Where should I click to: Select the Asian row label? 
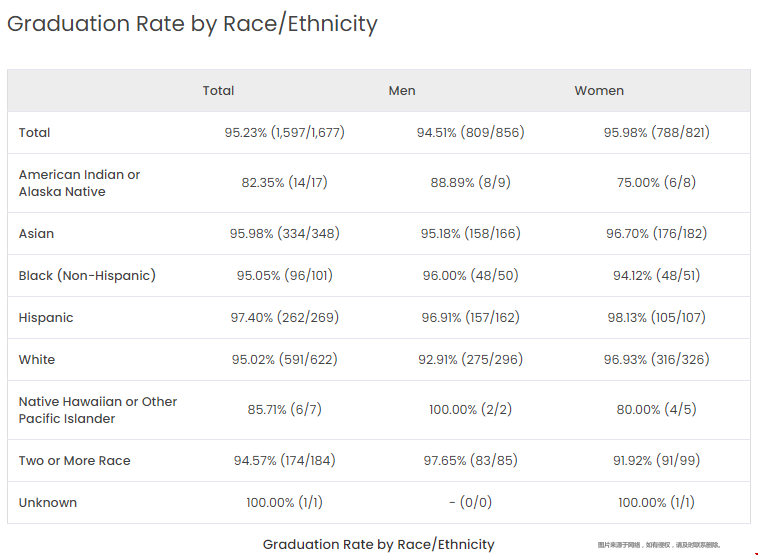[36, 234]
